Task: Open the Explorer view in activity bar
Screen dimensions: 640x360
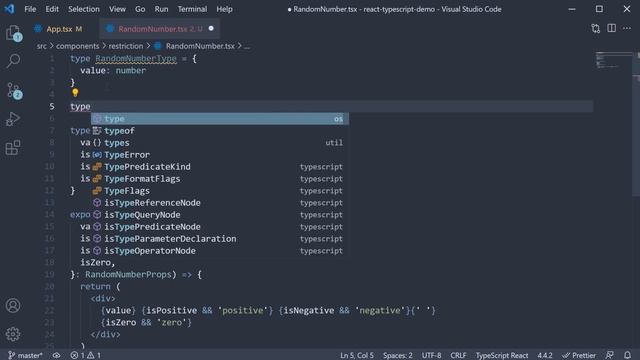Action: (13, 33)
